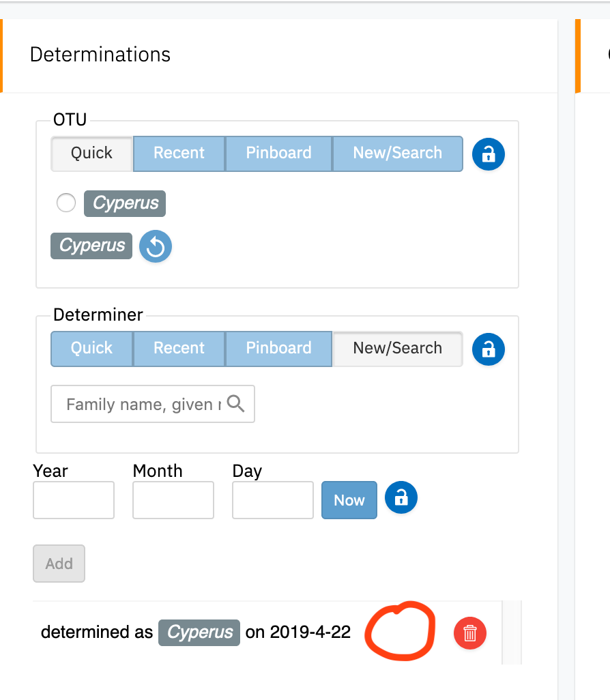Select the radio button beside Cyperus

coord(66,203)
